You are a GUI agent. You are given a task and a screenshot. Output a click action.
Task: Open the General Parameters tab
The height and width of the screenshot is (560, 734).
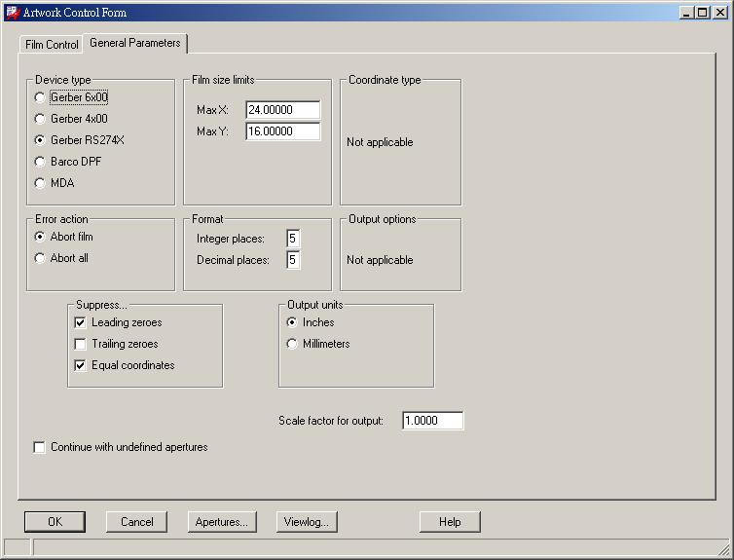134,43
